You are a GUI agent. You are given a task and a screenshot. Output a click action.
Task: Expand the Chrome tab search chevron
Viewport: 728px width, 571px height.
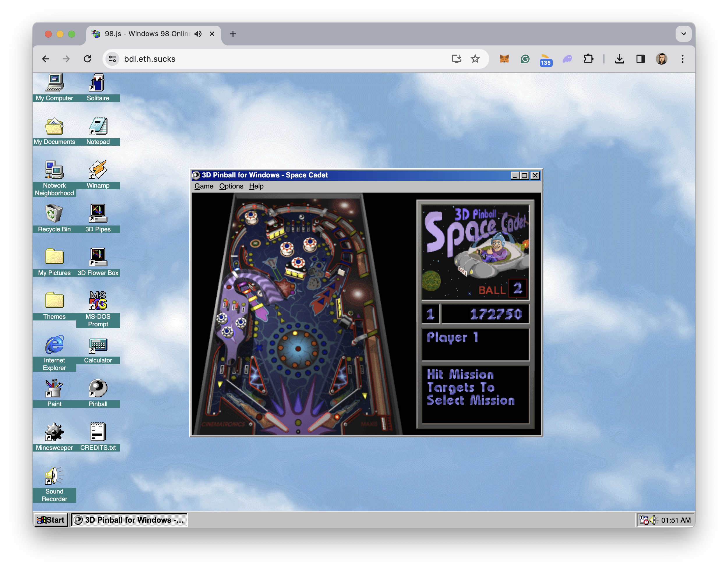click(x=683, y=34)
